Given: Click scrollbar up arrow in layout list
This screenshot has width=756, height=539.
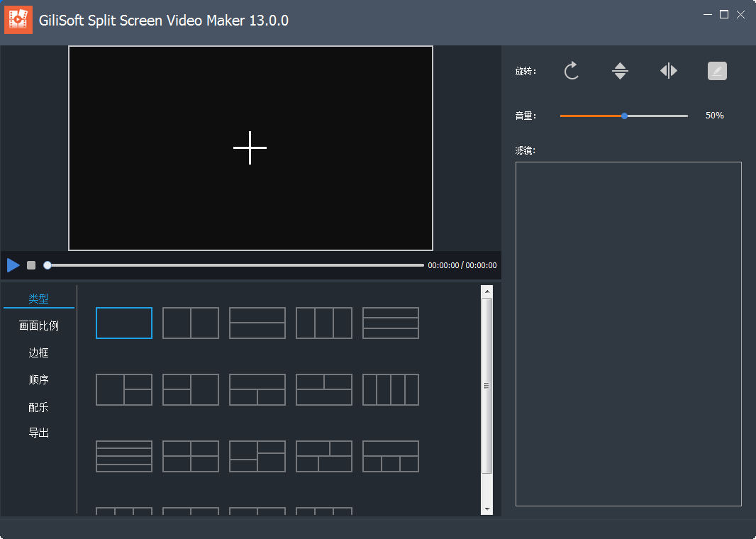Looking at the screenshot, I should coord(487,291).
